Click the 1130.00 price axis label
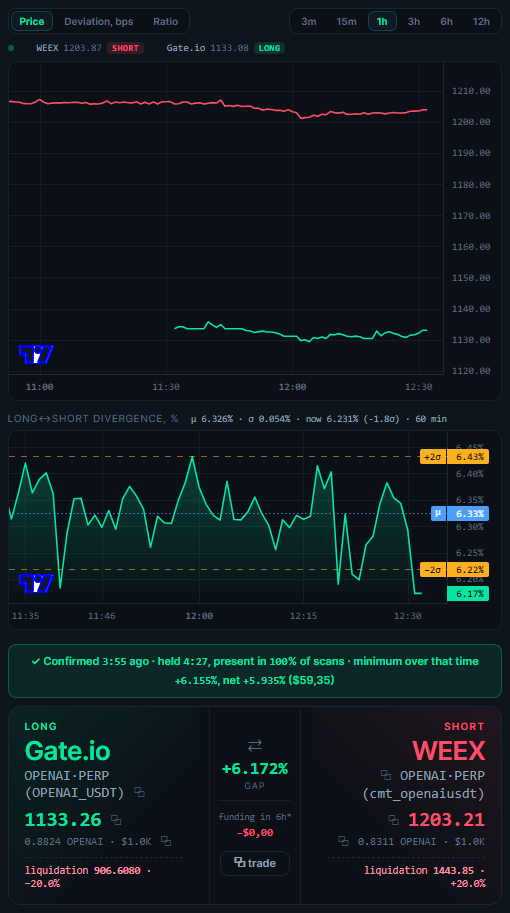The image size is (510, 913). 471,339
